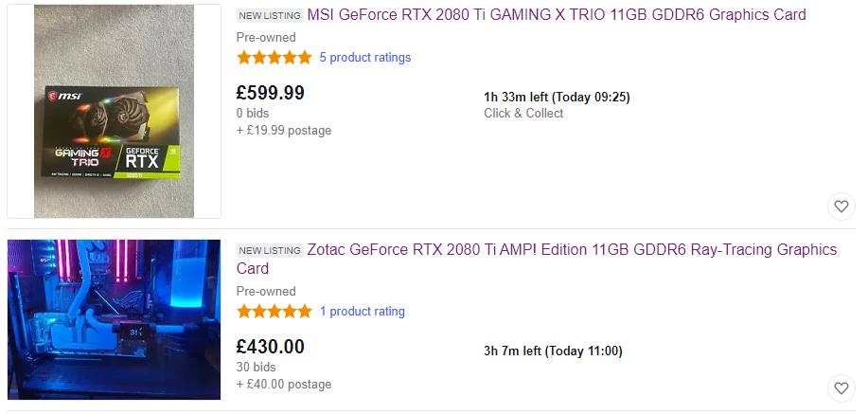The height and width of the screenshot is (414, 868).
Task: Click the NEW LISTING badge on MSI item
Action: (x=269, y=16)
